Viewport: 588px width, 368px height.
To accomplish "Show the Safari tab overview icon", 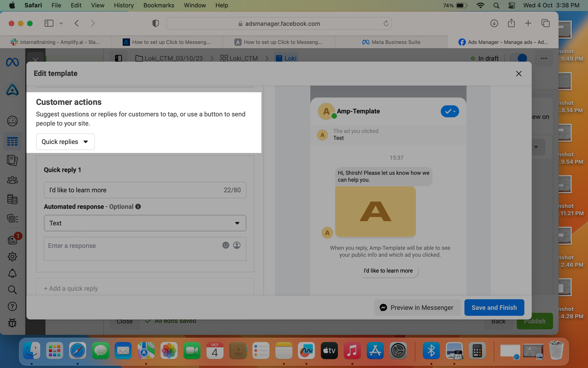I will click(x=546, y=23).
